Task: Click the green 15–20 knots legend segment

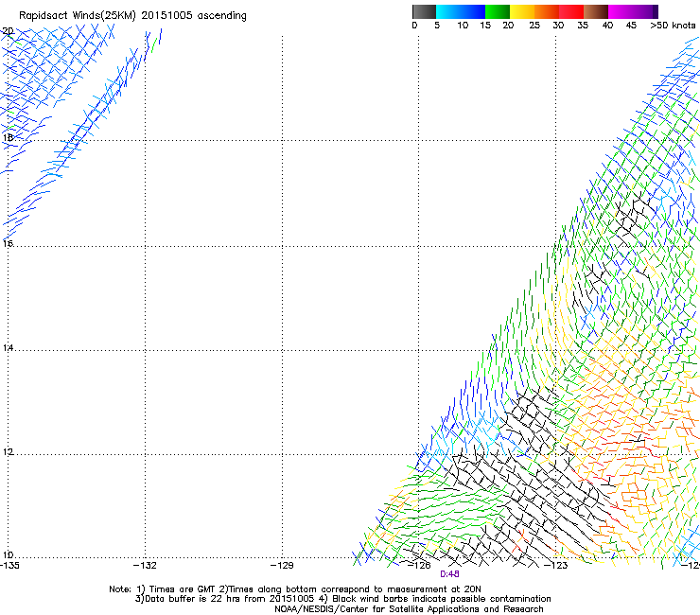Action: point(498,11)
